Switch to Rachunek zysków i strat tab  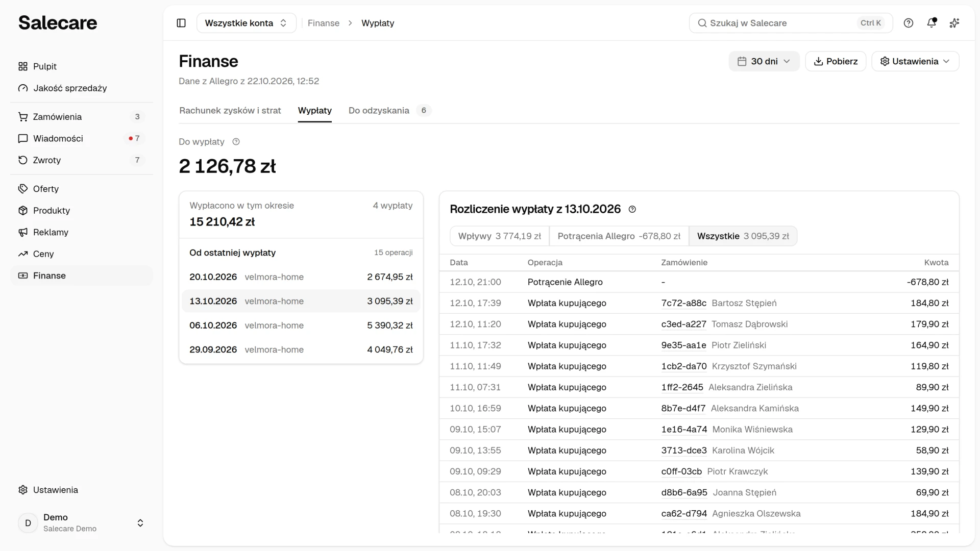point(230,111)
